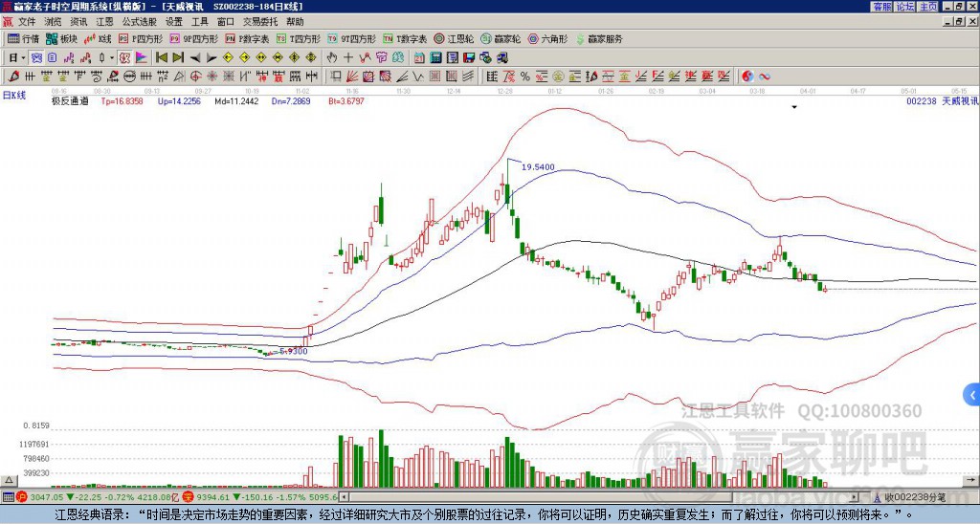Select the angle line tool

(402, 76)
